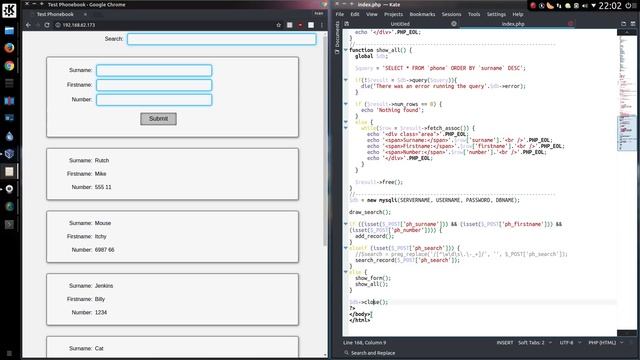Viewport: 640px width, 360px height.
Task: Expand hidden system tray icons arrow
Action: [593, 6]
